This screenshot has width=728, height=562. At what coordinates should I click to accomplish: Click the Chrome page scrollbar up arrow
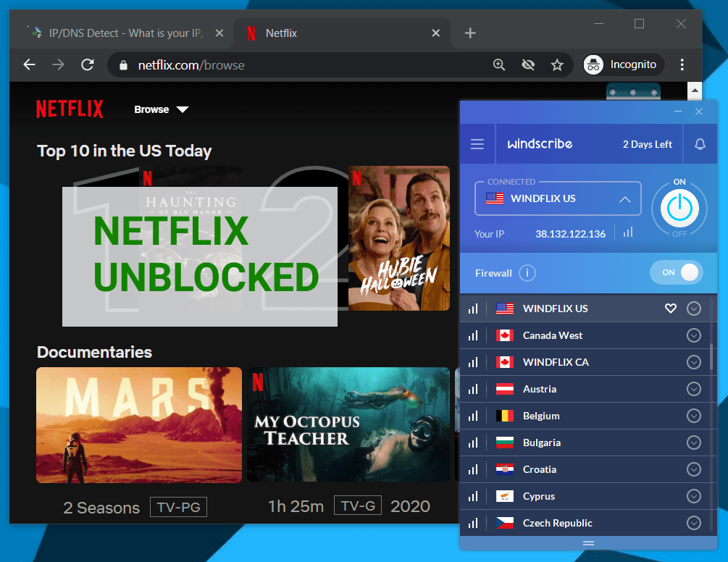point(694,91)
